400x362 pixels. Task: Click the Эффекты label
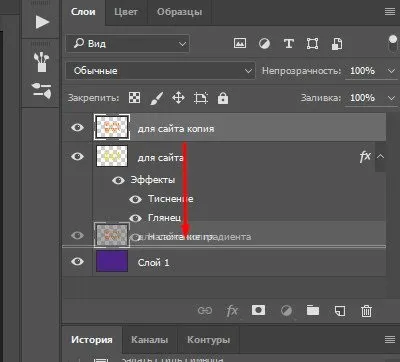pos(153,180)
